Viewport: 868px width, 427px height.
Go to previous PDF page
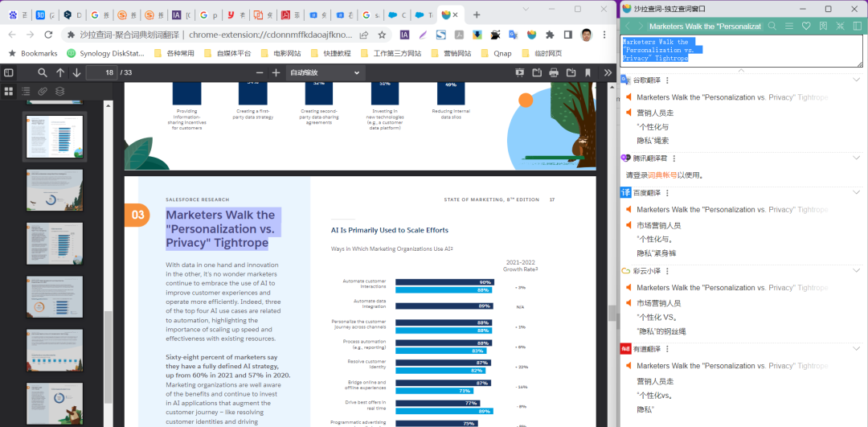(x=59, y=72)
